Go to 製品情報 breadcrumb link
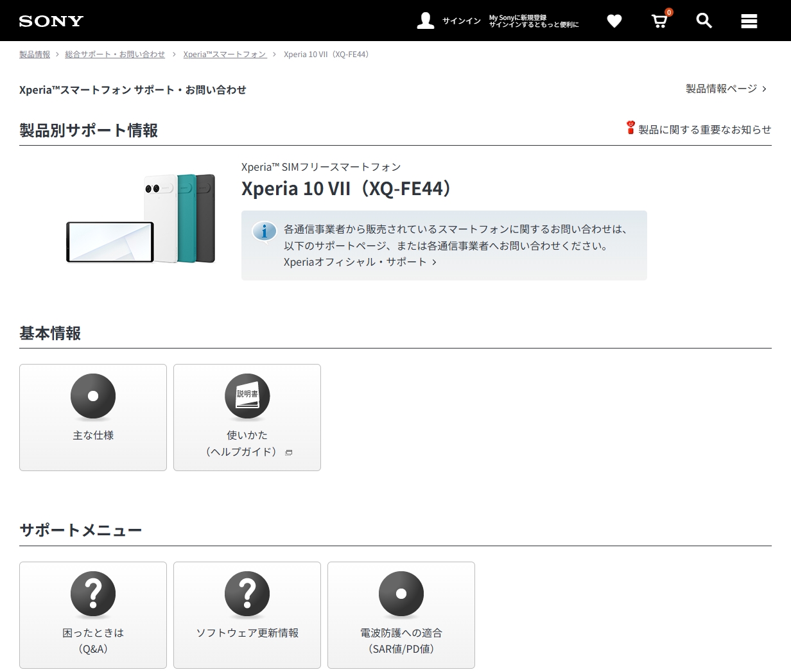Viewport: 791px width, 672px height. (35, 55)
